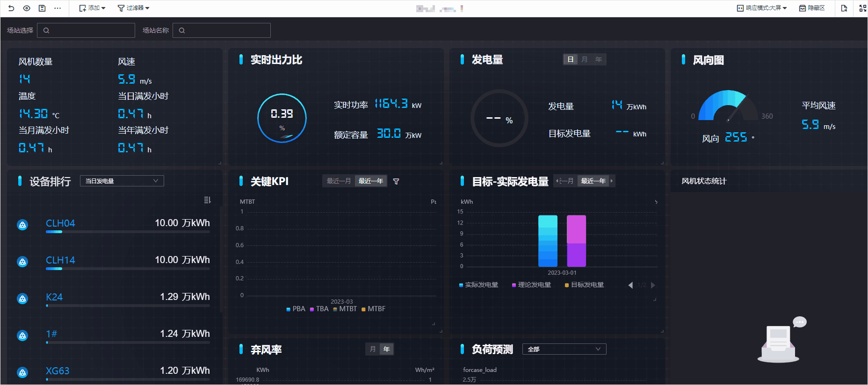
Task: Click the fullscreen icon at top right
Action: pyautogui.click(x=862, y=8)
